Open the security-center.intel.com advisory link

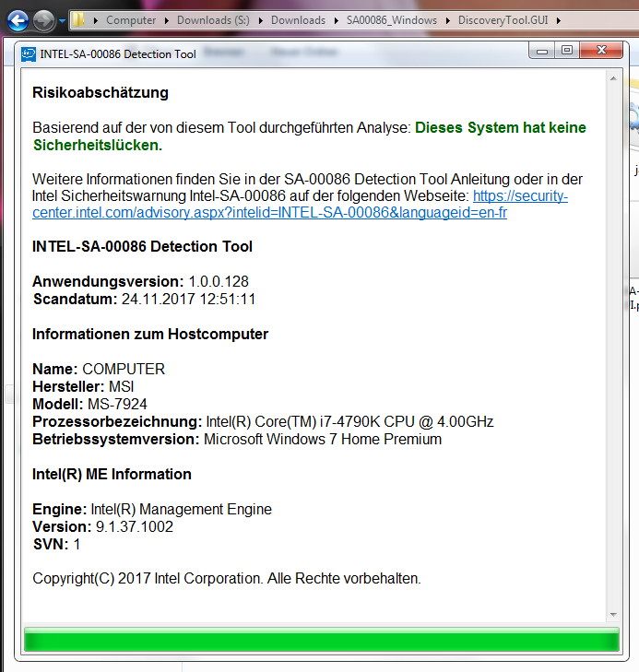pos(300,204)
